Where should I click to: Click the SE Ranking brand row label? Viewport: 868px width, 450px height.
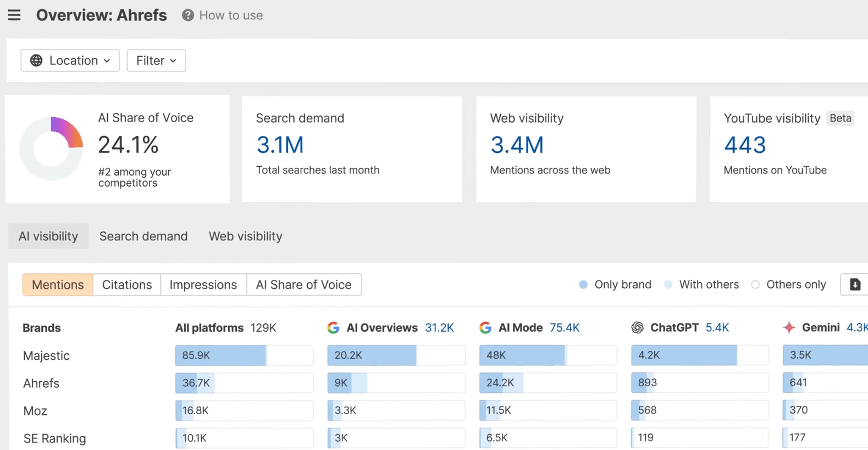click(x=54, y=438)
